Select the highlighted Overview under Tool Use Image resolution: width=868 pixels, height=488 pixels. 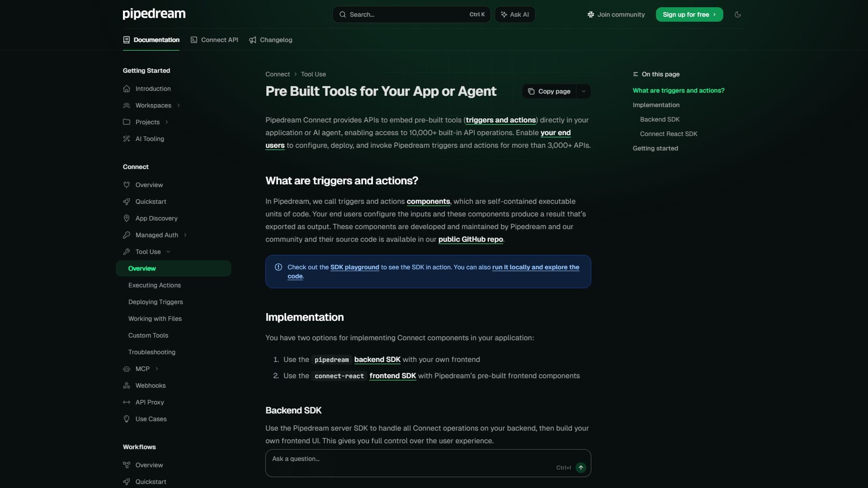[x=174, y=268]
